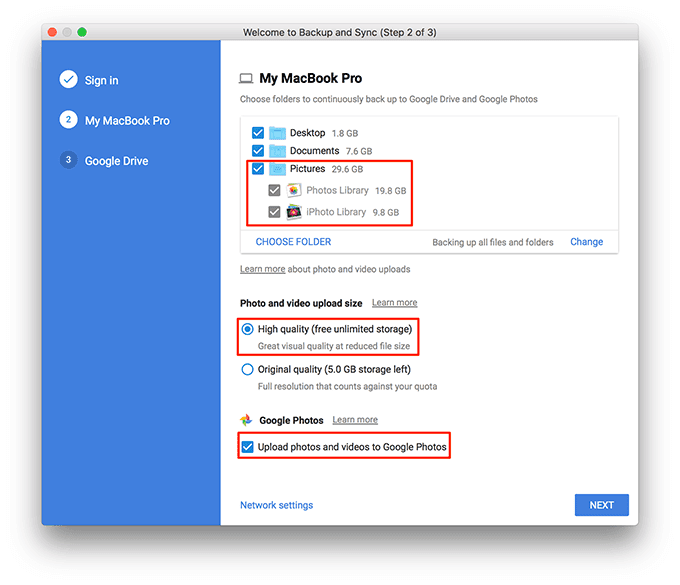The width and height of the screenshot is (680, 585).
Task: Click the laptop icon beside My MacBook Pro
Action: 246,78
